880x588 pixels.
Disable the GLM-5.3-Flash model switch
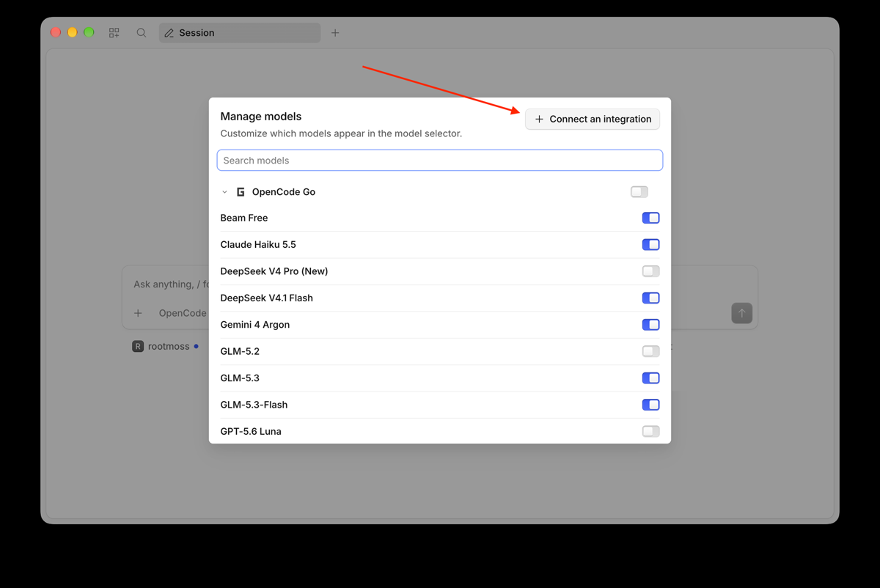pos(650,405)
